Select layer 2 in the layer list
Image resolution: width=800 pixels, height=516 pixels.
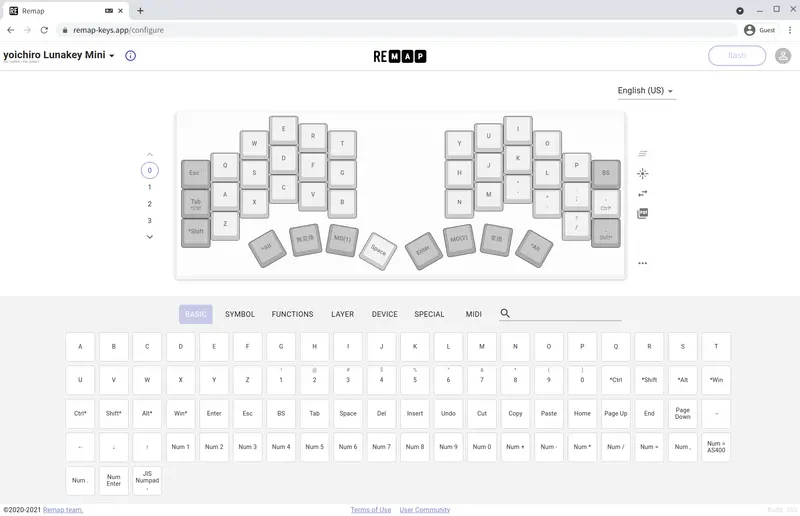coord(149,204)
